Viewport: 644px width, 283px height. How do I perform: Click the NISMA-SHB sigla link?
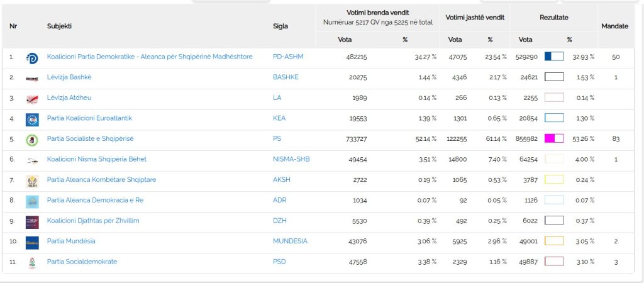click(291, 159)
